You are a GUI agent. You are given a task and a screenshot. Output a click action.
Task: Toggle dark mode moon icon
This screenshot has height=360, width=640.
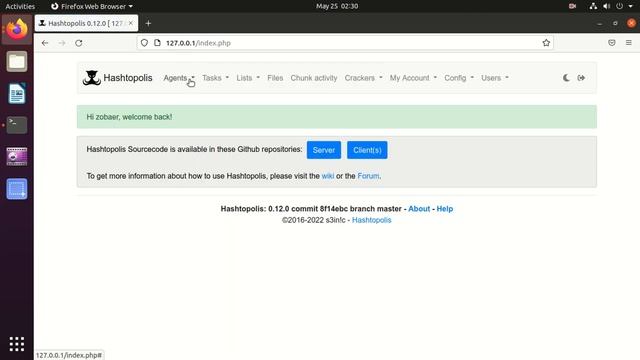(566, 78)
